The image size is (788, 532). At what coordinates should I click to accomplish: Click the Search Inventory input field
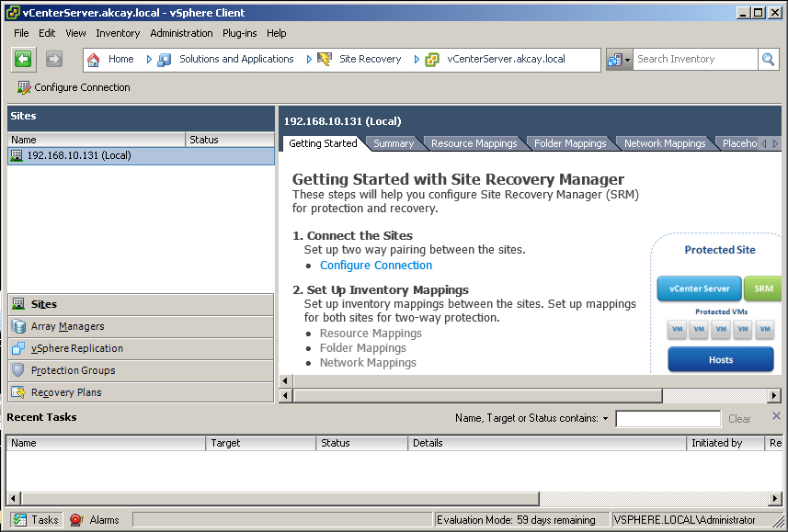coord(695,60)
